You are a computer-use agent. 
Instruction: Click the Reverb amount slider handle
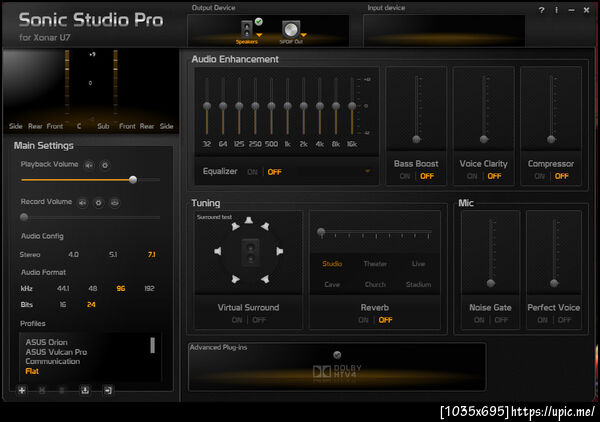tap(321, 231)
